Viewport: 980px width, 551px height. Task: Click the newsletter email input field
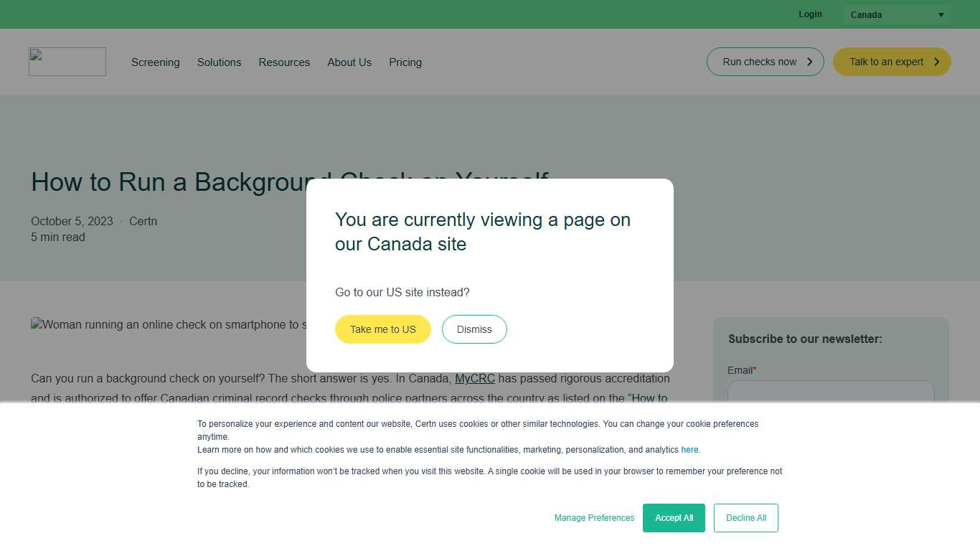click(x=830, y=395)
